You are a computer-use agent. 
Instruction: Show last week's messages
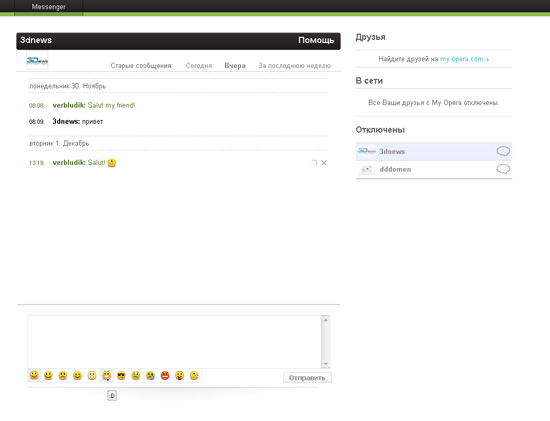point(295,66)
